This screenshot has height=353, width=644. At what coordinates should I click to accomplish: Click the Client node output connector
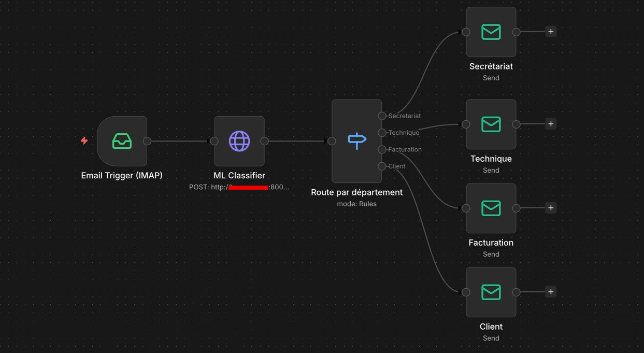point(516,292)
